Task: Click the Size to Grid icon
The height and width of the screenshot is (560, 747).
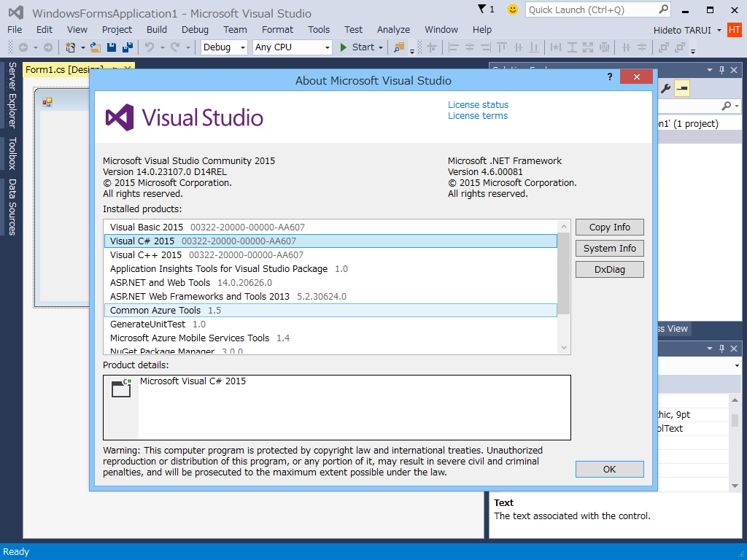Action: tap(605, 47)
